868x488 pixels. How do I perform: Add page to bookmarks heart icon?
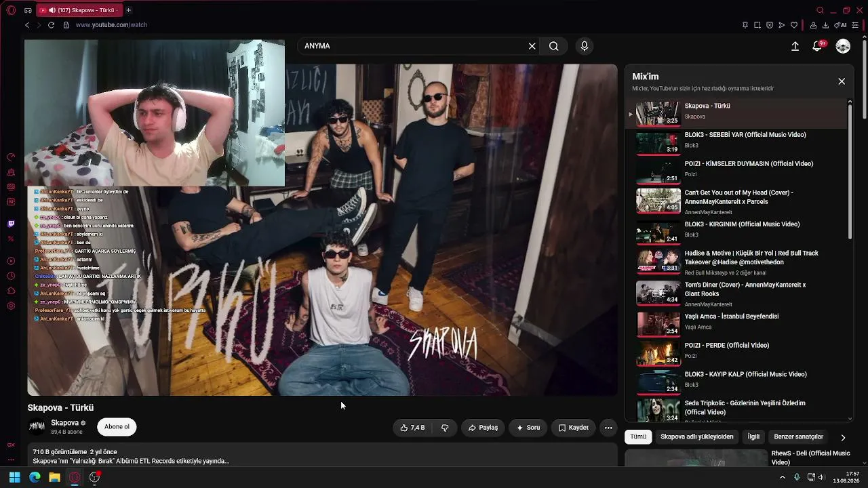point(794,25)
